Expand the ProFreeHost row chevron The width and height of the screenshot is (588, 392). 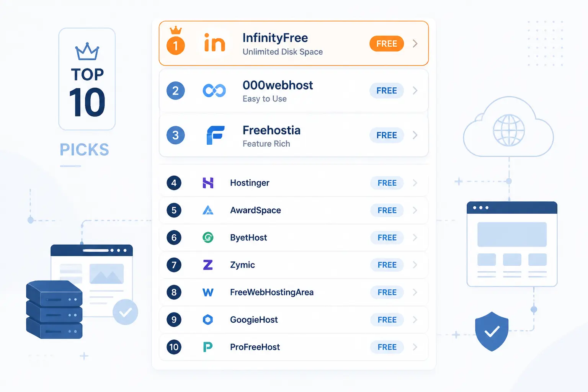click(x=415, y=347)
